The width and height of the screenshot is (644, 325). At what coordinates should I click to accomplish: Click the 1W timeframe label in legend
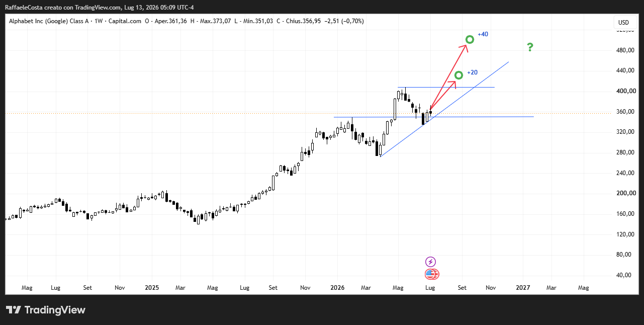click(x=99, y=21)
